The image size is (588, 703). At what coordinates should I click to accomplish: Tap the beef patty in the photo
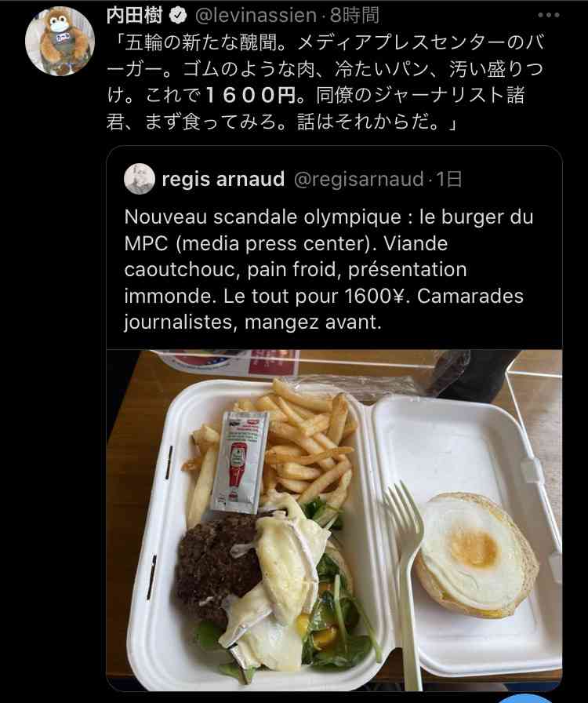pos(216,566)
